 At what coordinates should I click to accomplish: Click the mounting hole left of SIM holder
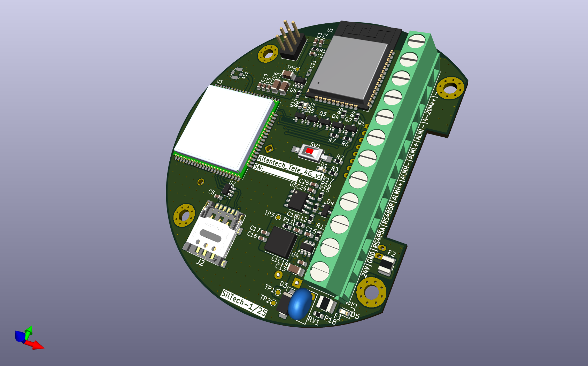pyautogui.click(x=184, y=215)
